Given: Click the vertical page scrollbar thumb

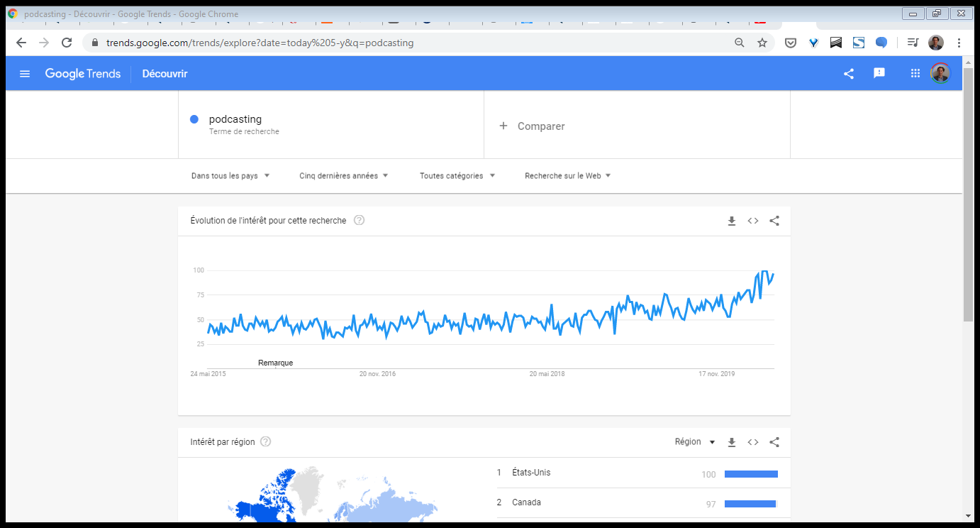Looking at the screenshot, I should click(x=969, y=194).
